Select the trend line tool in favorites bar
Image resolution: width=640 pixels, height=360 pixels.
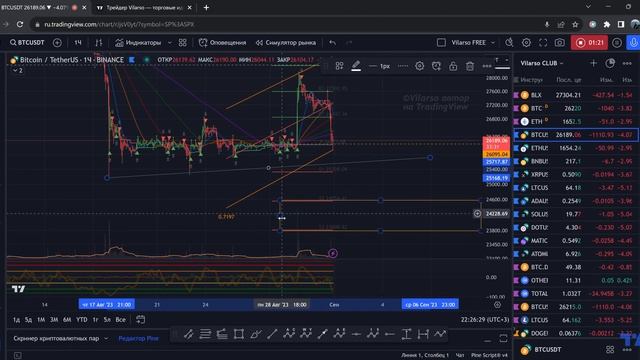click(272, 334)
